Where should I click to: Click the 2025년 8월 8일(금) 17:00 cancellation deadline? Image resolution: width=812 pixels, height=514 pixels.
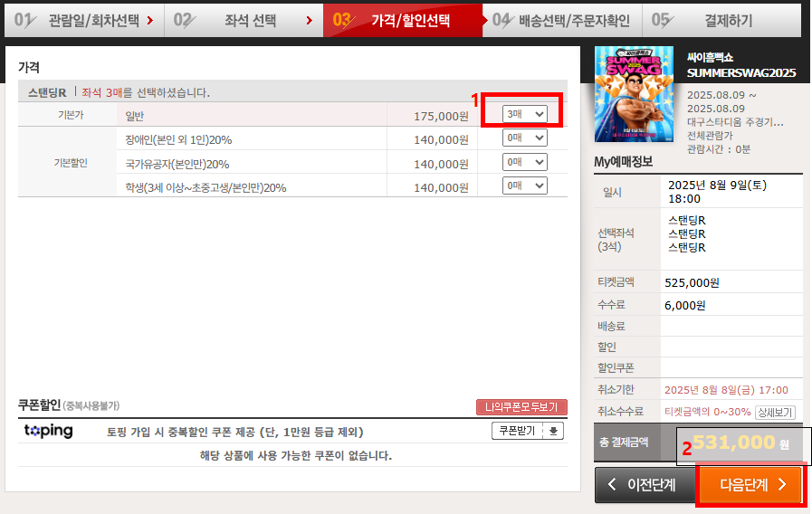coord(726,390)
